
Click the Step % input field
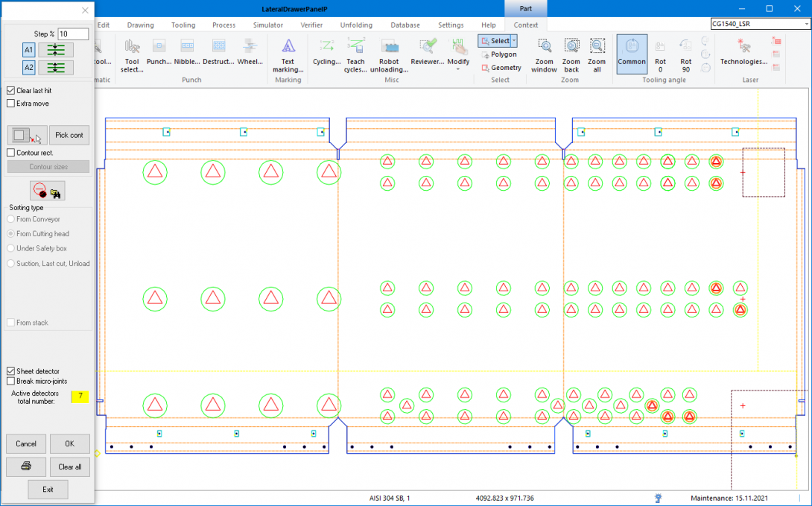73,34
